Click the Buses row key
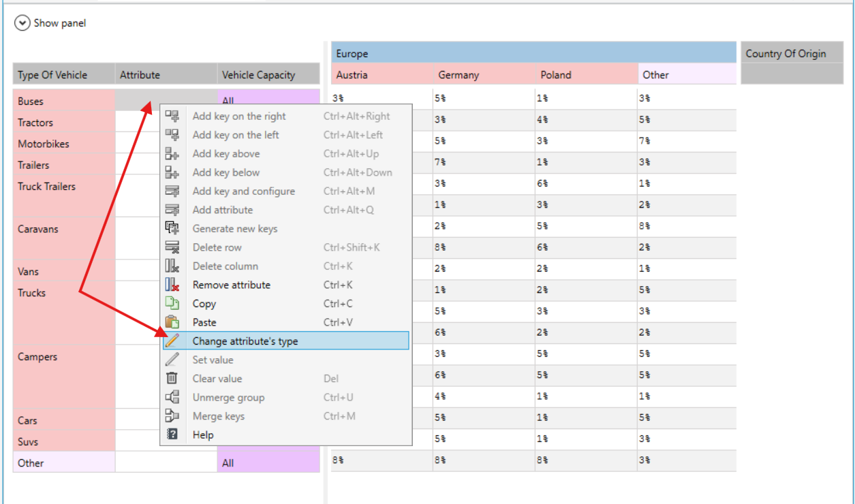The height and width of the screenshot is (504, 855). [64, 101]
